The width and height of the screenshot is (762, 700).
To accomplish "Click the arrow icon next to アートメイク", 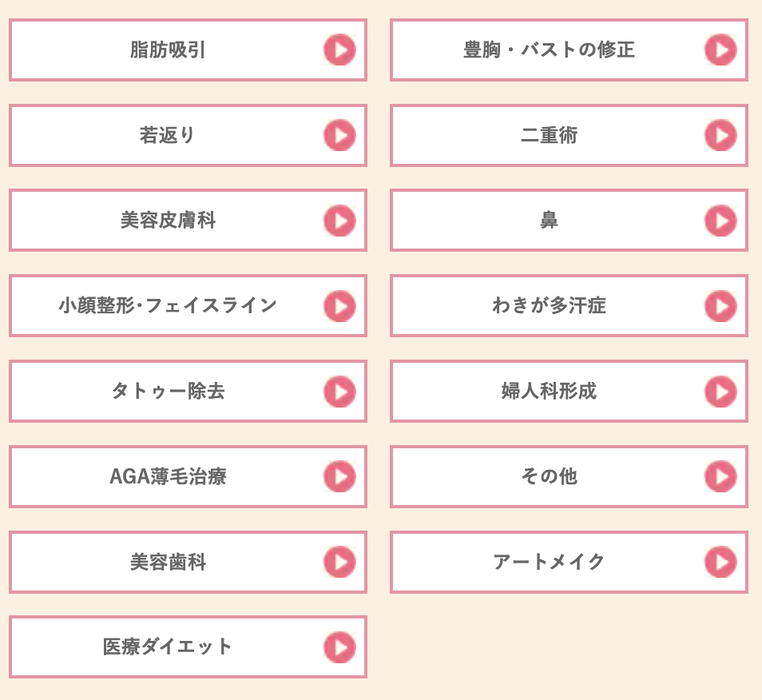I will [x=720, y=562].
